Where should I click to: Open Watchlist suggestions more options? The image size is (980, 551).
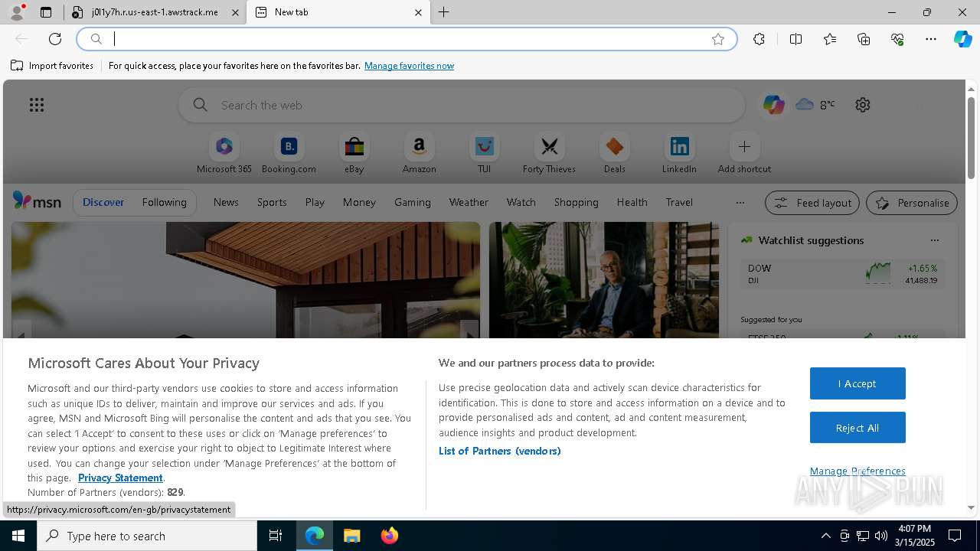point(934,240)
